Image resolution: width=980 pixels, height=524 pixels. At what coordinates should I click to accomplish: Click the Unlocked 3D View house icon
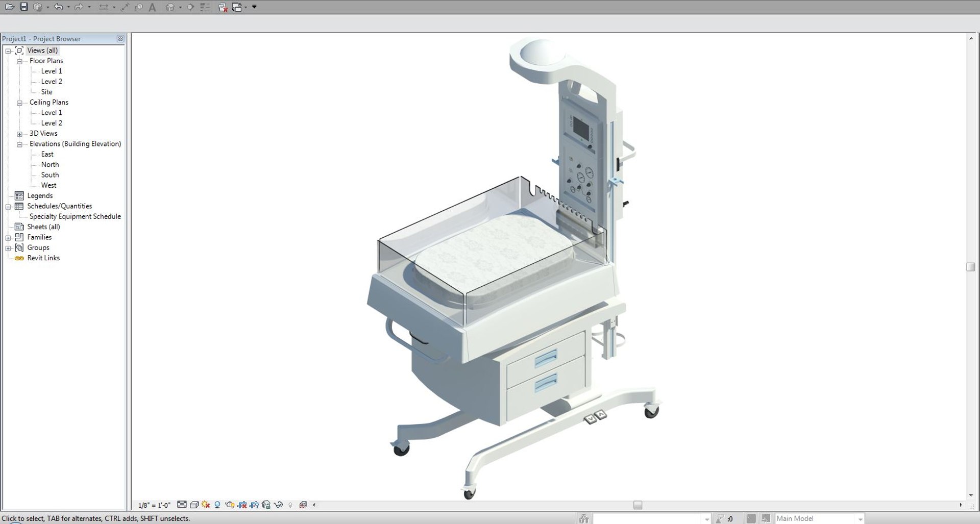[x=266, y=505]
